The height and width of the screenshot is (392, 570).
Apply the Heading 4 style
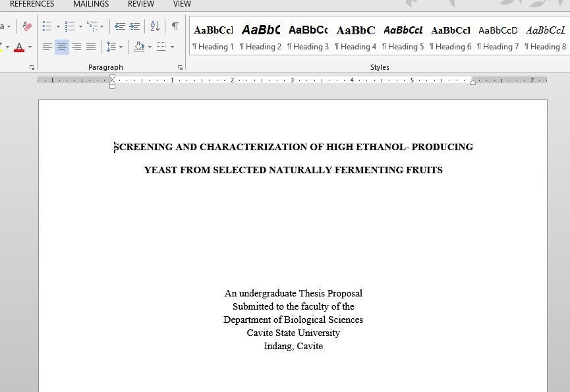355,38
